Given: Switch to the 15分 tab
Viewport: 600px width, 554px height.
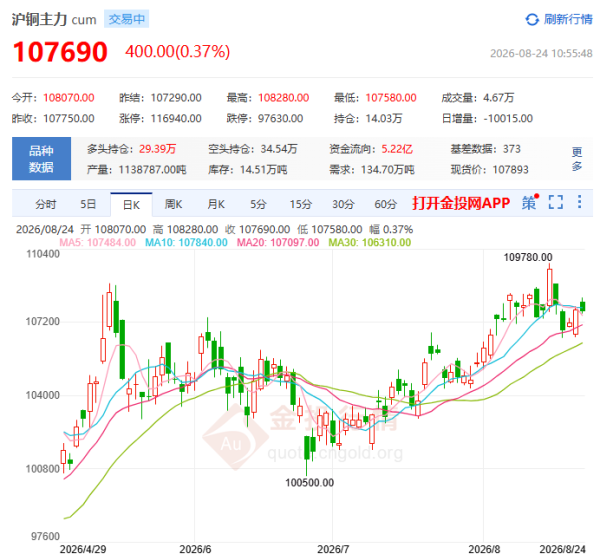Looking at the screenshot, I should pos(300,204).
